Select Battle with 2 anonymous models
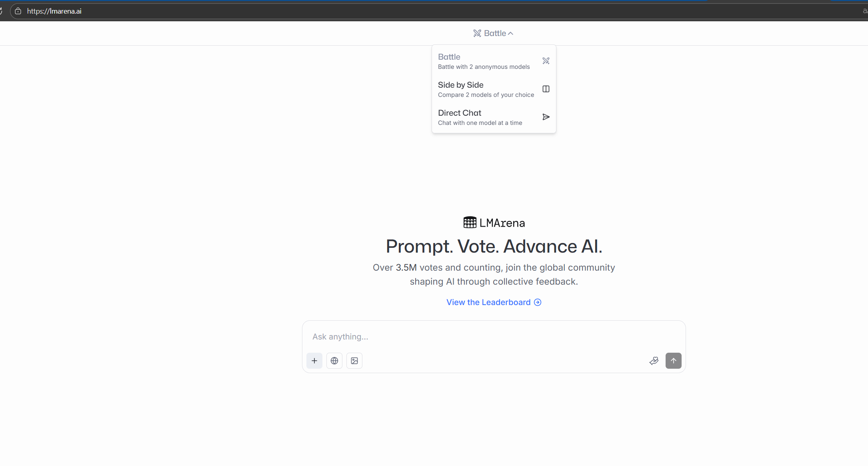Image resolution: width=868 pixels, height=466 pixels. coord(494,61)
